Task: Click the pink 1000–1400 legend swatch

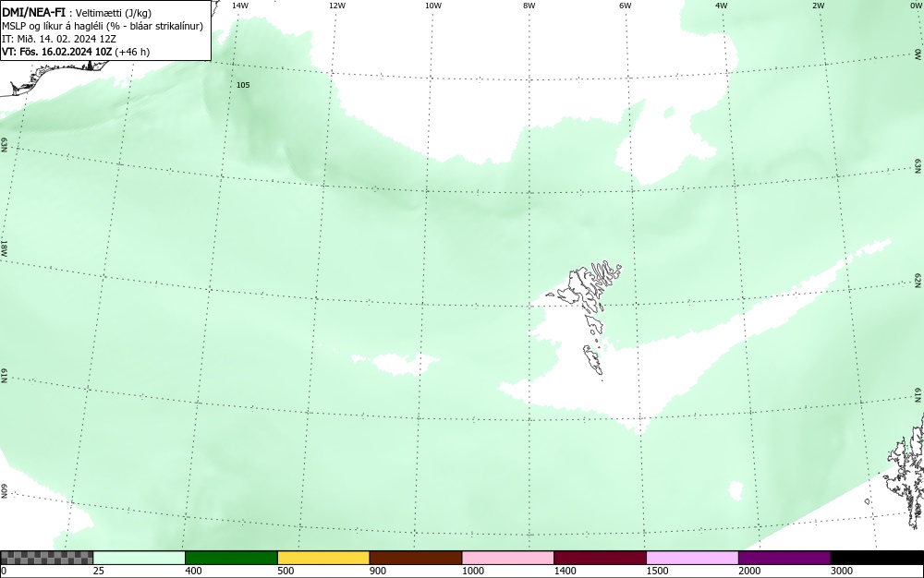Action: coord(508,558)
